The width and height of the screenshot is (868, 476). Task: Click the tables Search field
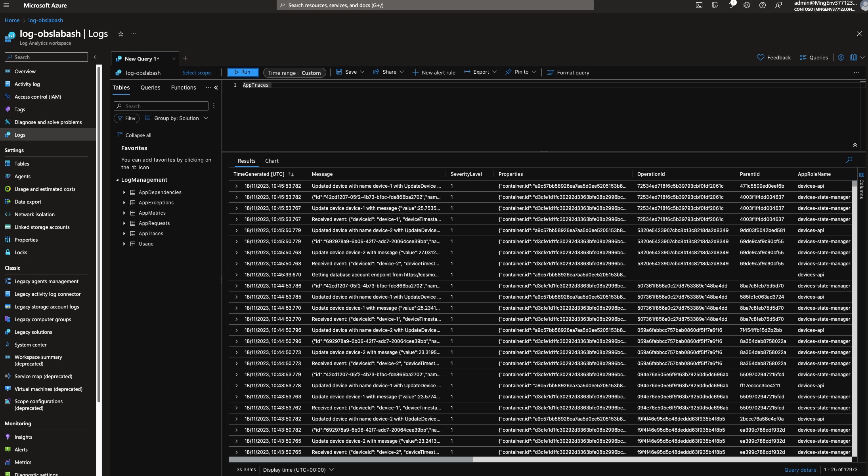161,106
